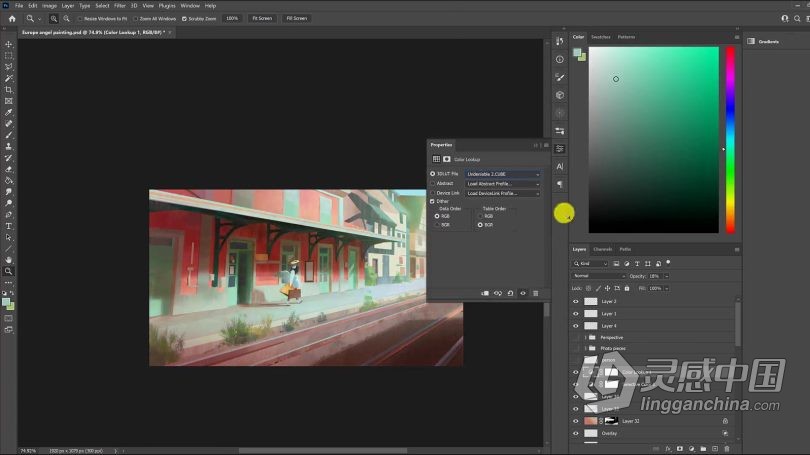810x455 pixels.
Task: Add layer style fx button
Action: pos(668,449)
